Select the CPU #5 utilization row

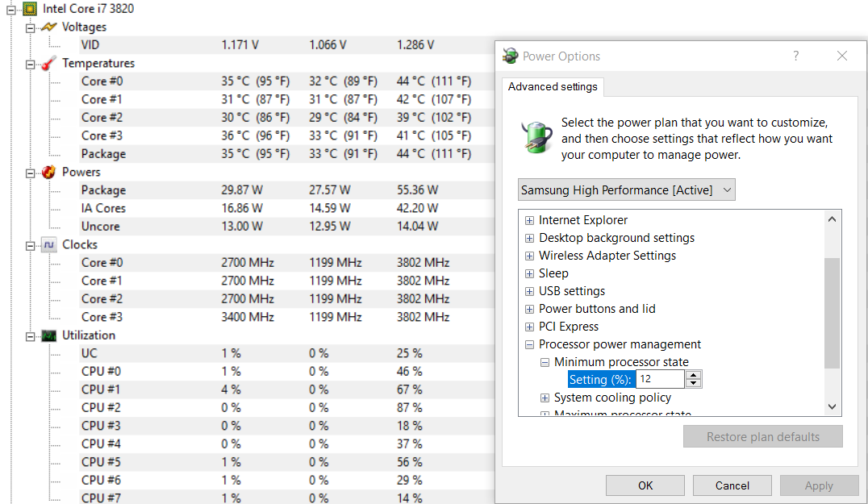click(286, 462)
